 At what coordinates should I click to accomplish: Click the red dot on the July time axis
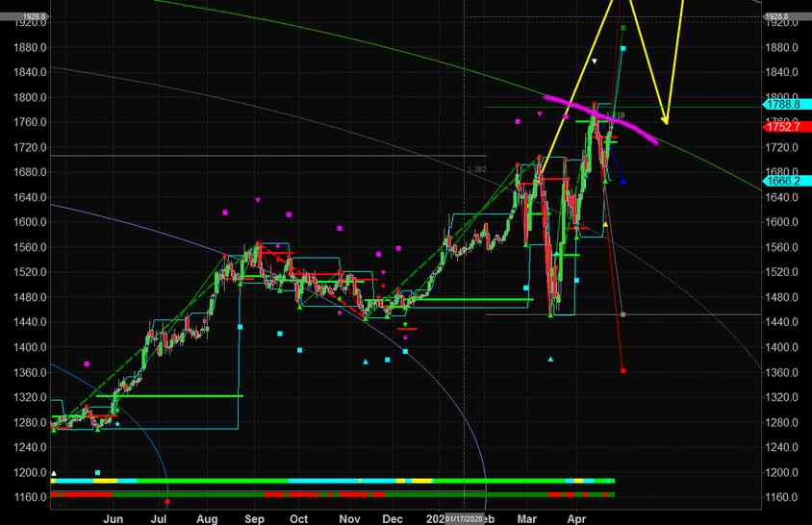click(167, 501)
